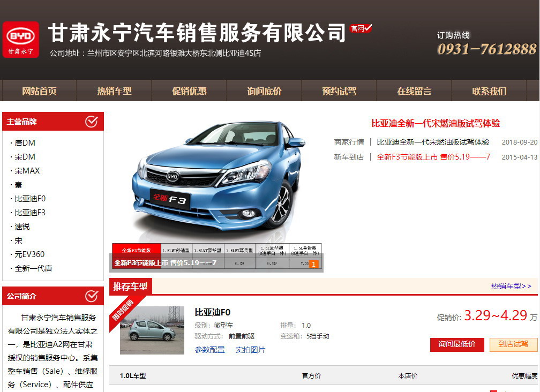Open the 网站首页 menu item
This screenshot has height=392, width=540.
coord(39,91)
